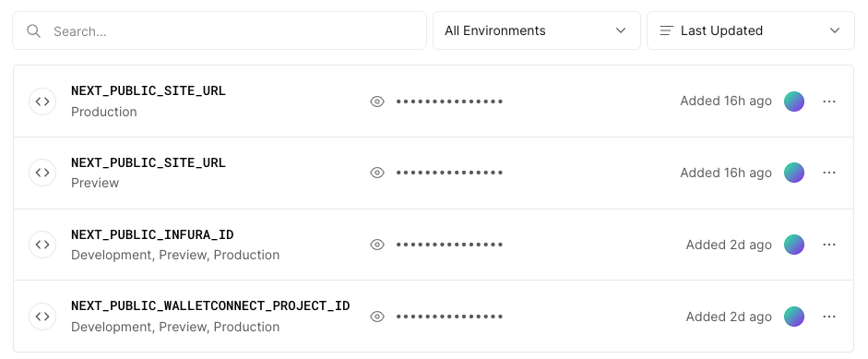The image size is (868, 359).
Task: Open more options for preview NEXT_PUBLIC_SITE_URL
Action: 828,173
